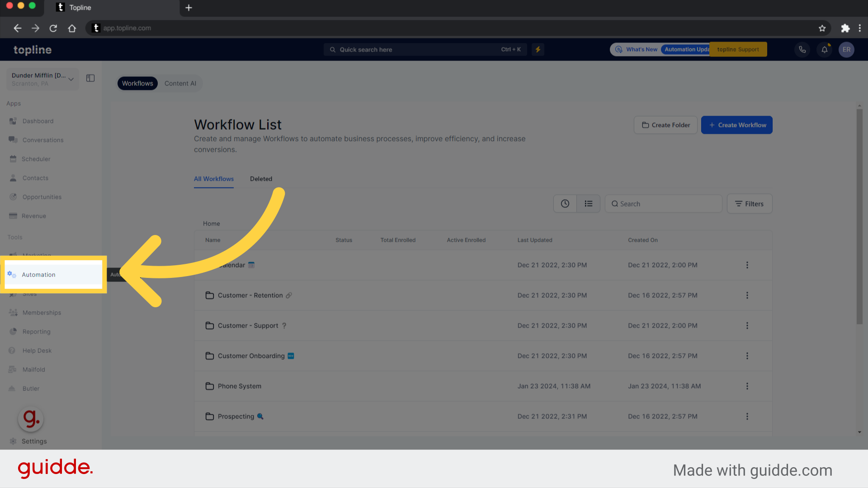
Task: Click the topline Support button
Action: pos(738,50)
